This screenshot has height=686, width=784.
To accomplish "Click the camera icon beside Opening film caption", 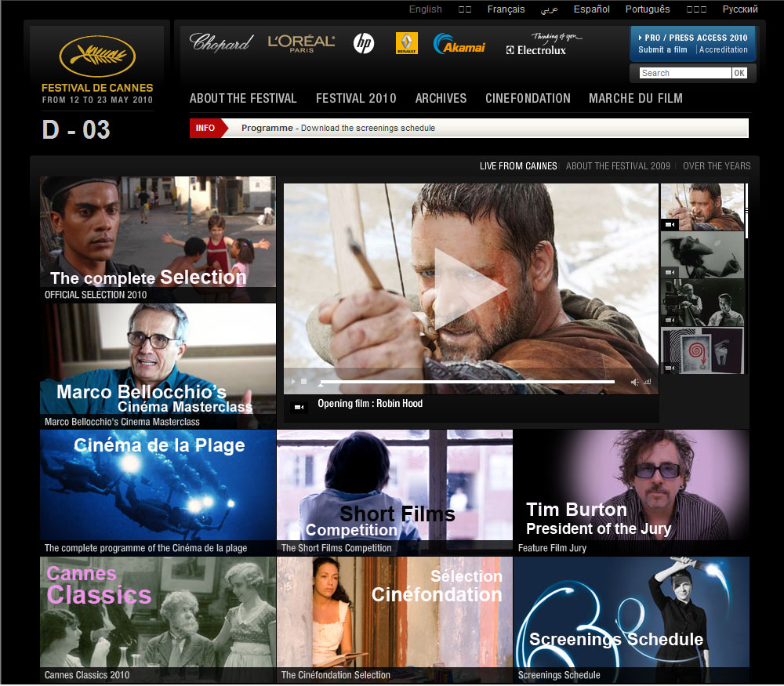I will coord(299,407).
